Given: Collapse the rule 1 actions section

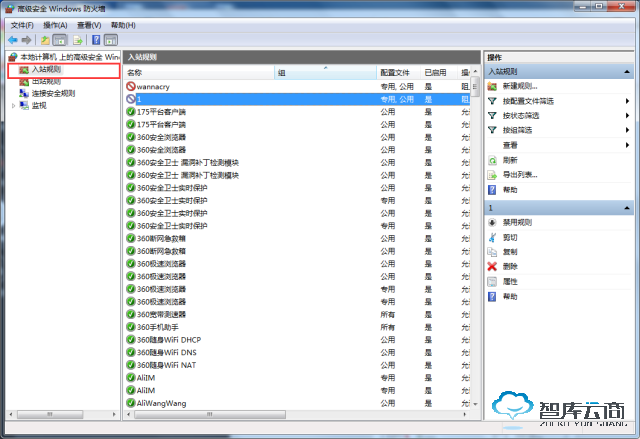Looking at the screenshot, I should point(627,208).
